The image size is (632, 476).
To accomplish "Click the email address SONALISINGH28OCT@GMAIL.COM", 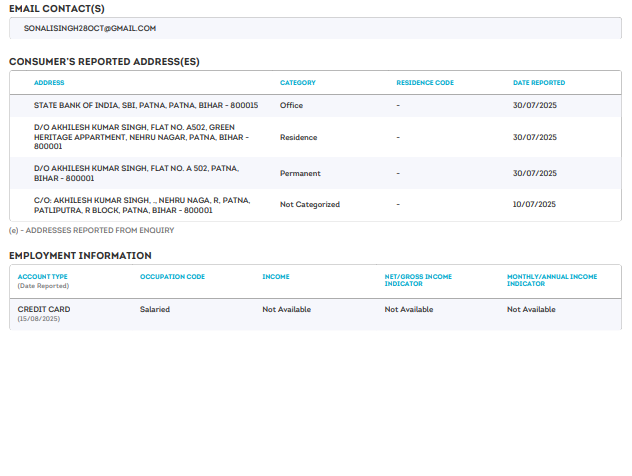I will (89, 29).
